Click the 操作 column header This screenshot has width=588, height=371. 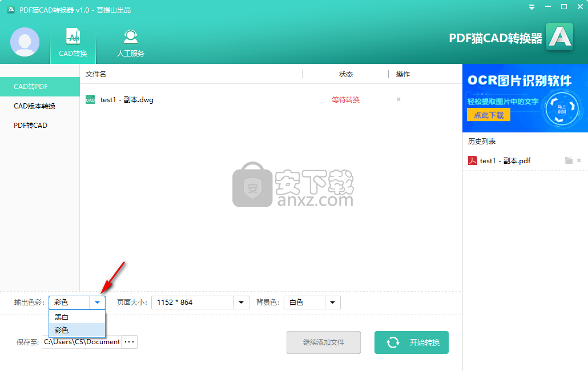click(x=403, y=74)
